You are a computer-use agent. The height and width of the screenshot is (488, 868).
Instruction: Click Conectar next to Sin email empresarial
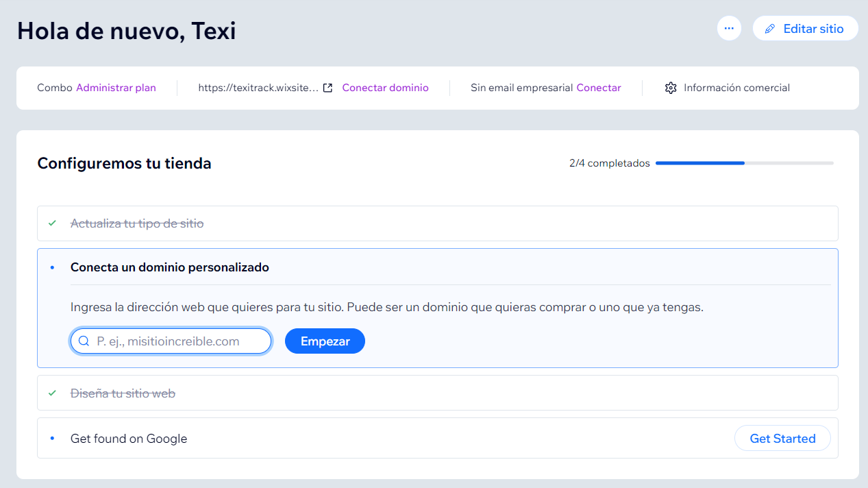[x=599, y=88]
